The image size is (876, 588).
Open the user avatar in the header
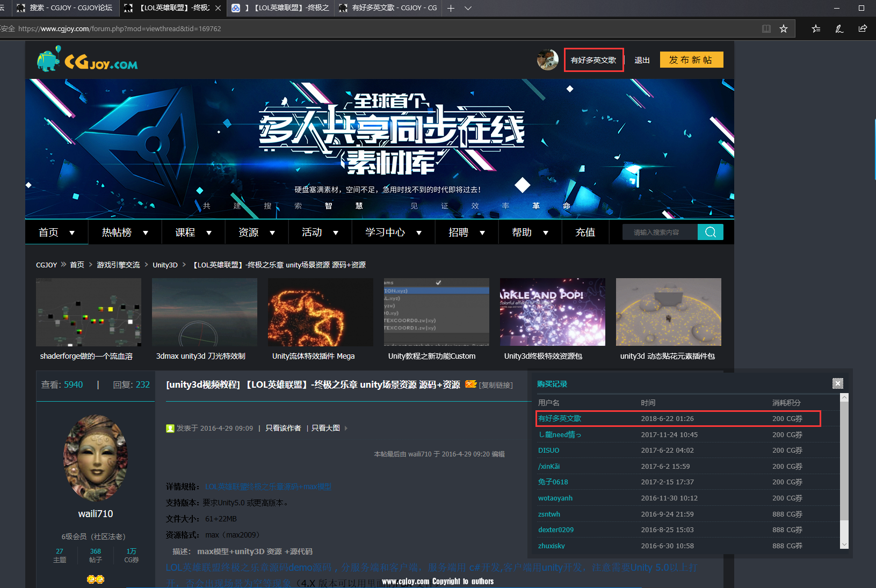coord(547,60)
